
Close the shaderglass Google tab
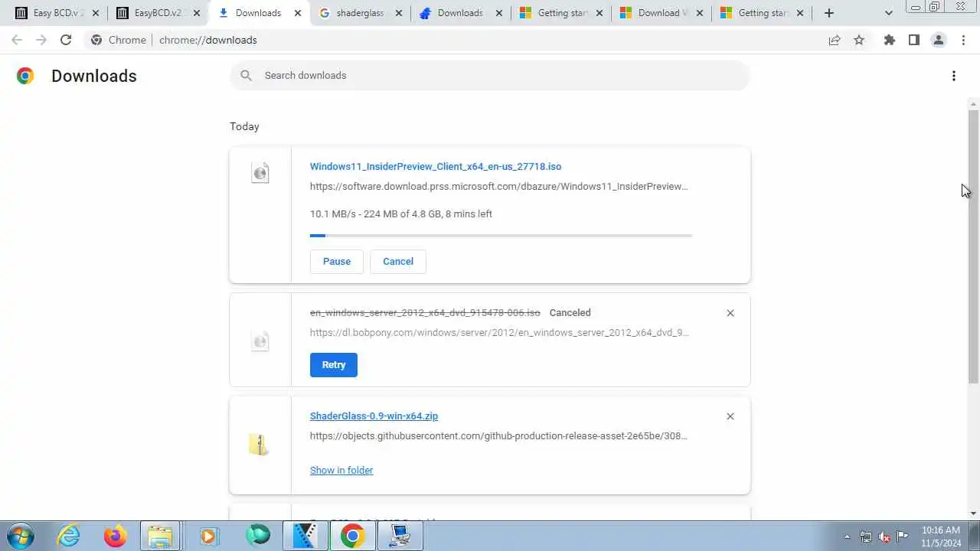398,13
